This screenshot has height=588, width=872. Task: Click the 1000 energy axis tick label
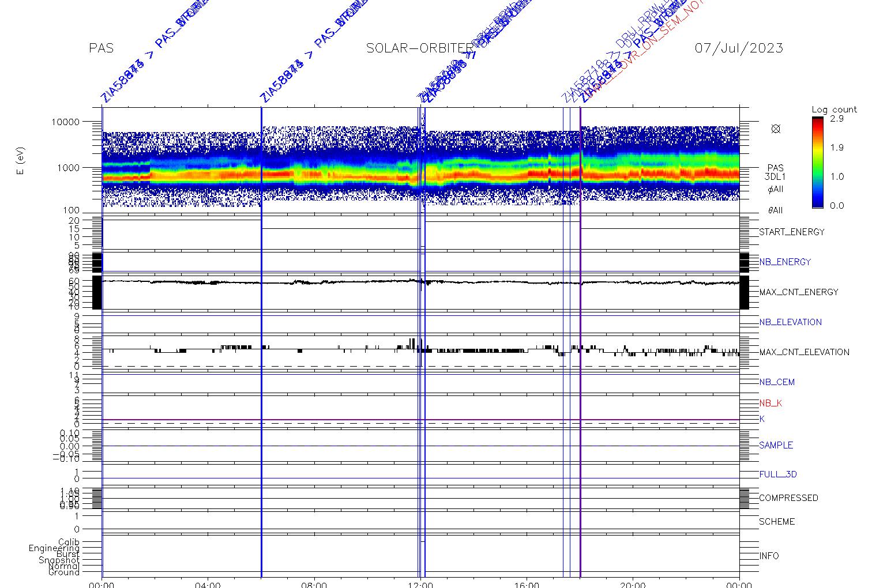point(67,168)
